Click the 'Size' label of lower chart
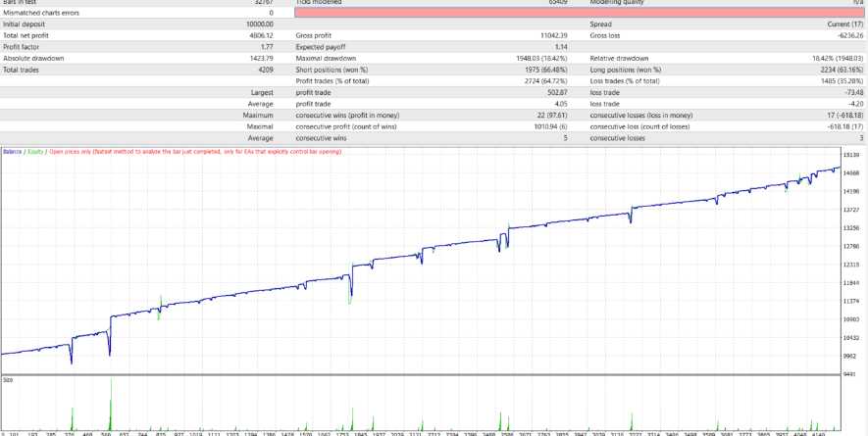The width and height of the screenshot is (868, 436). [x=8, y=379]
